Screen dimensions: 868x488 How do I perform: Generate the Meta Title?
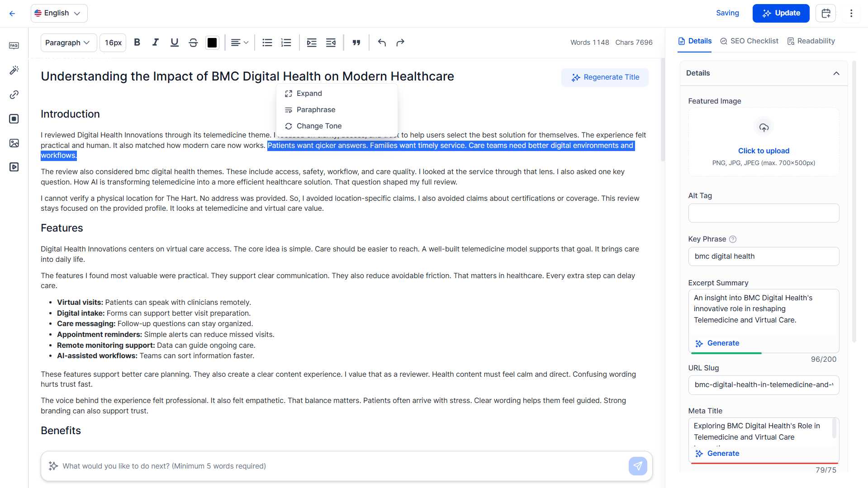coord(717,454)
